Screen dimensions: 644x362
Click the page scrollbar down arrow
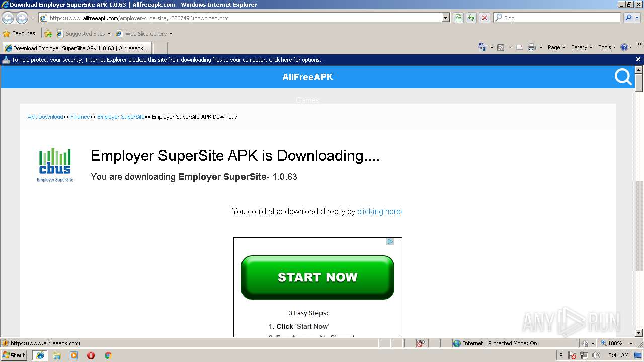point(639,332)
